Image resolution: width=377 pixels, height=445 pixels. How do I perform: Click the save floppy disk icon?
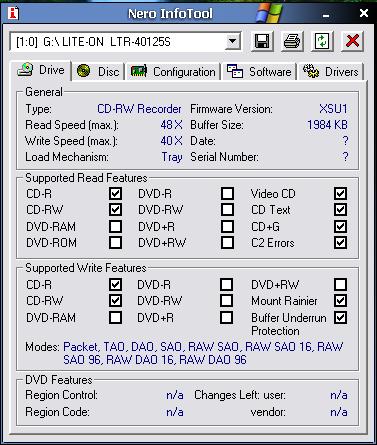click(x=262, y=41)
